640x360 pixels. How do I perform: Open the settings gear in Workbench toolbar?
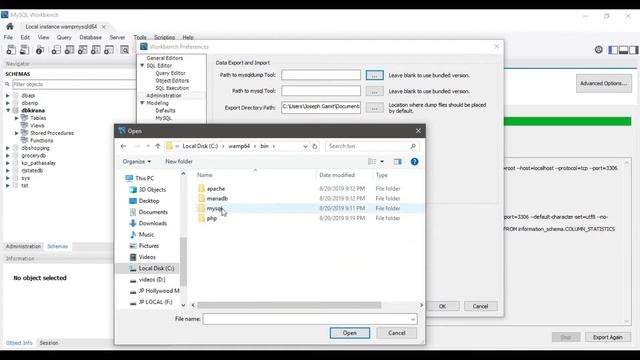click(598, 50)
